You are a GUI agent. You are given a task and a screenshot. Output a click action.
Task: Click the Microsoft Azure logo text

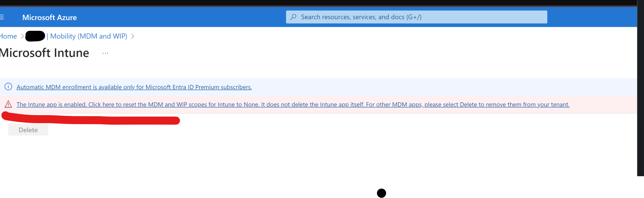(50, 17)
